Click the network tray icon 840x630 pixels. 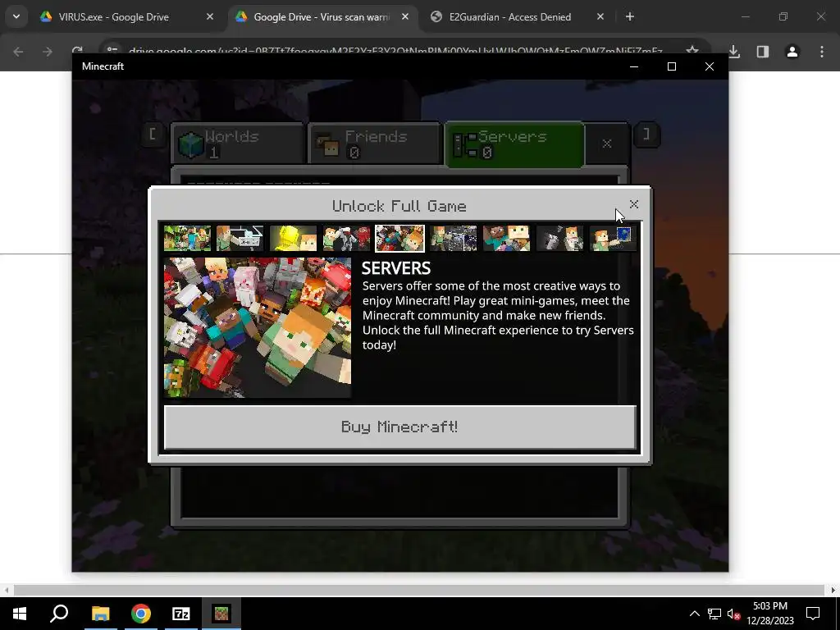714,614
